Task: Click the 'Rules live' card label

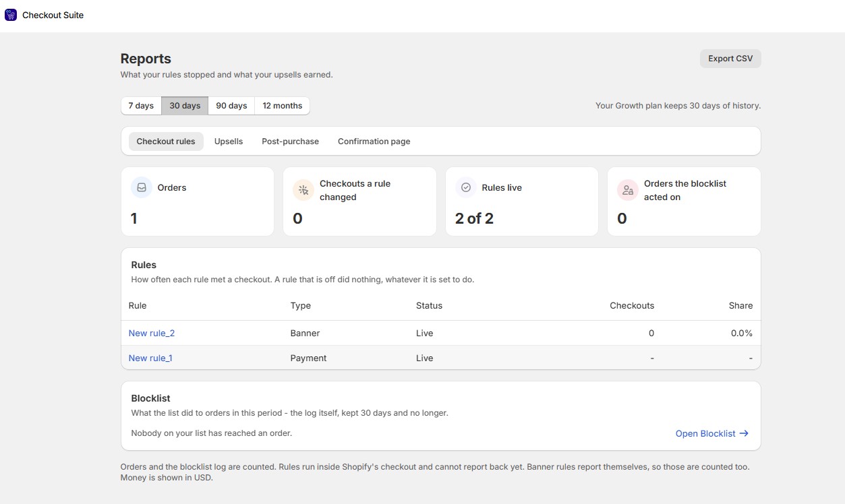Action: (x=502, y=188)
